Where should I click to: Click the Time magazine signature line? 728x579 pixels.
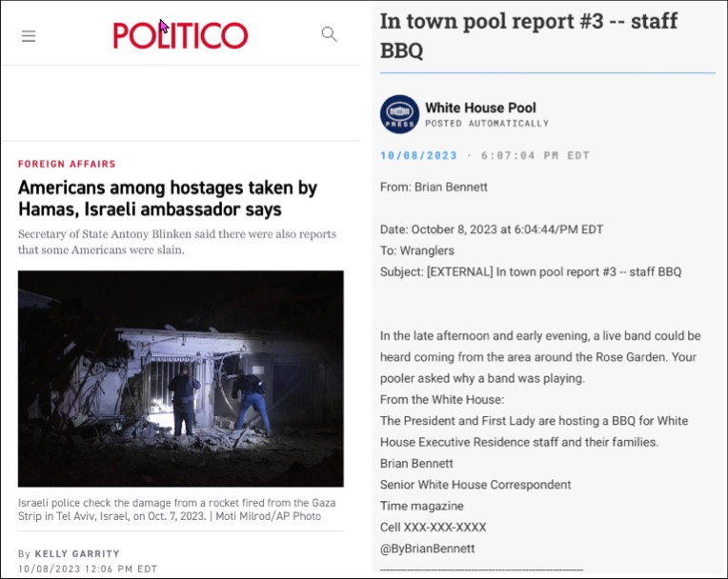[x=421, y=506]
